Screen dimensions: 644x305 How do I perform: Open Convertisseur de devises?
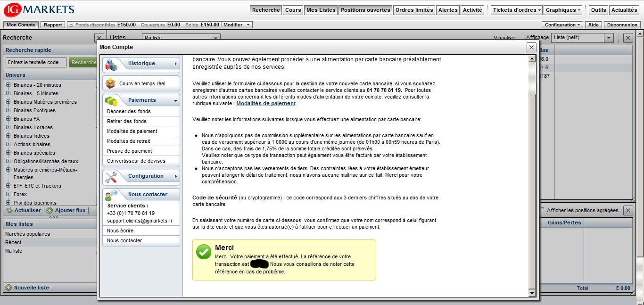[x=141, y=161]
